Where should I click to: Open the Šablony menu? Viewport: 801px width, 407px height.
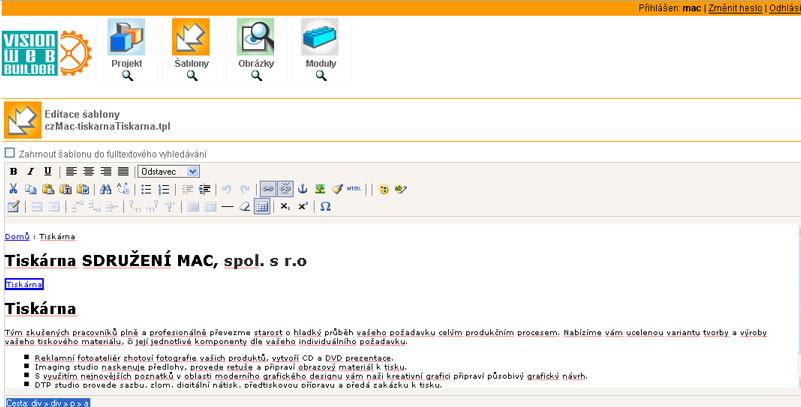191,47
